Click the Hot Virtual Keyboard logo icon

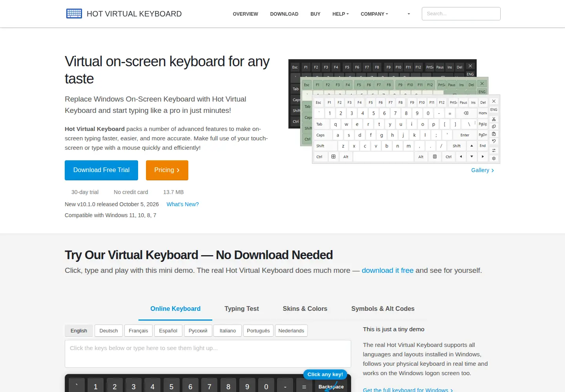(74, 14)
